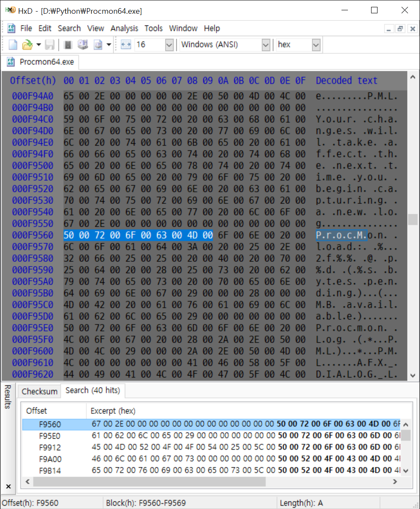Viewport: 420px width, 509px height.
Task: Click the hex view scroll up arrow
Action: (x=413, y=77)
